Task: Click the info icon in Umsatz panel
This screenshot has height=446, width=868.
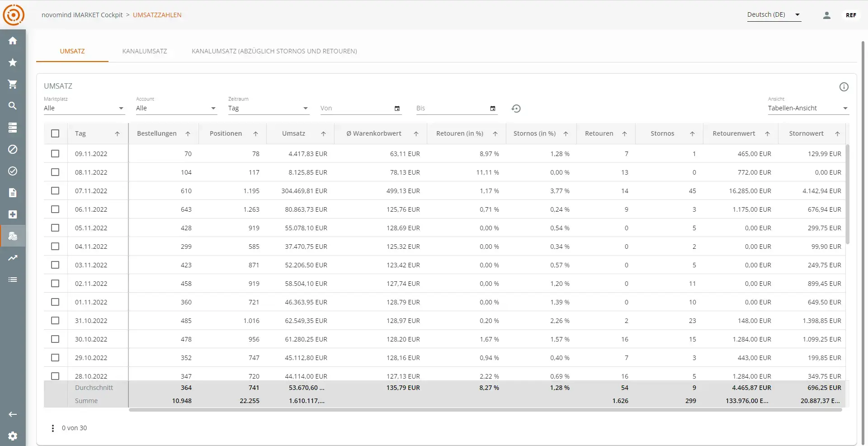Action: pyautogui.click(x=844, y=87)
